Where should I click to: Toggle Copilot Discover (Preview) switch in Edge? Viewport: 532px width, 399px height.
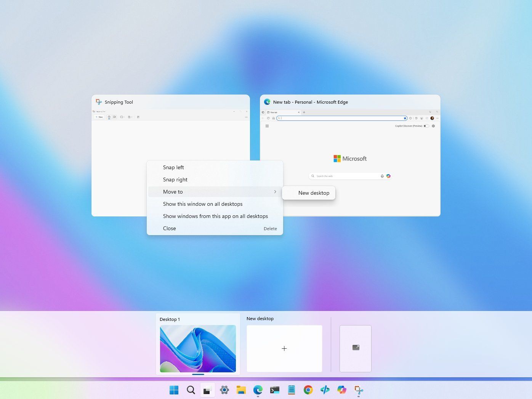[x=426, y=126]
